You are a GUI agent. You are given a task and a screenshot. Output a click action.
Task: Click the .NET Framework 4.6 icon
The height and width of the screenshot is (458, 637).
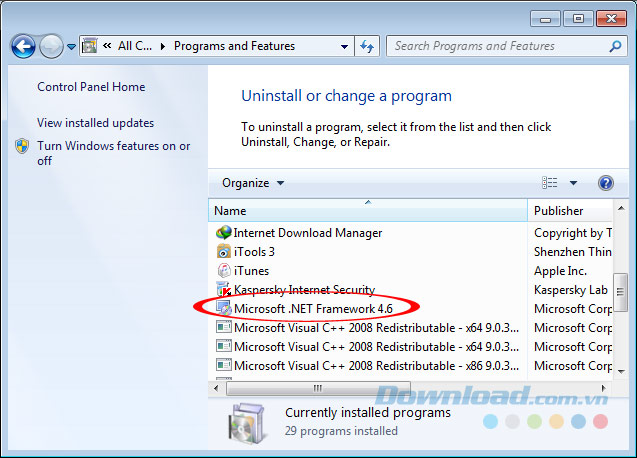[224, 308]
